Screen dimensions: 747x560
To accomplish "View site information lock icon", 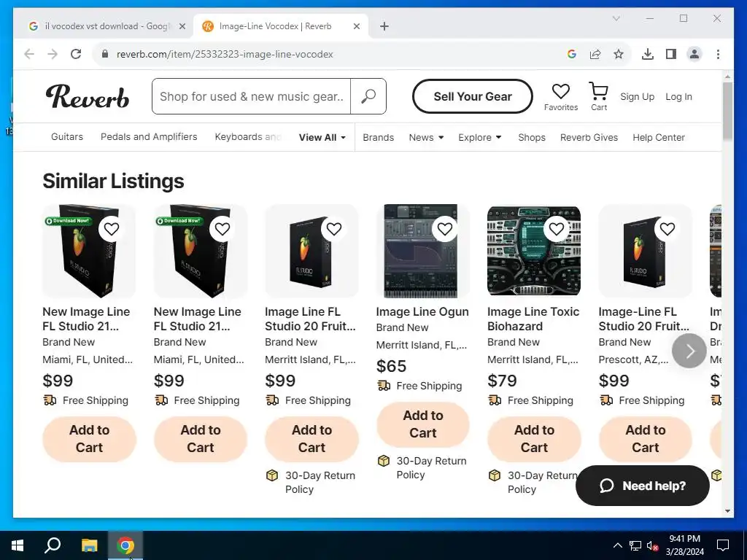I will coord(105,54).
